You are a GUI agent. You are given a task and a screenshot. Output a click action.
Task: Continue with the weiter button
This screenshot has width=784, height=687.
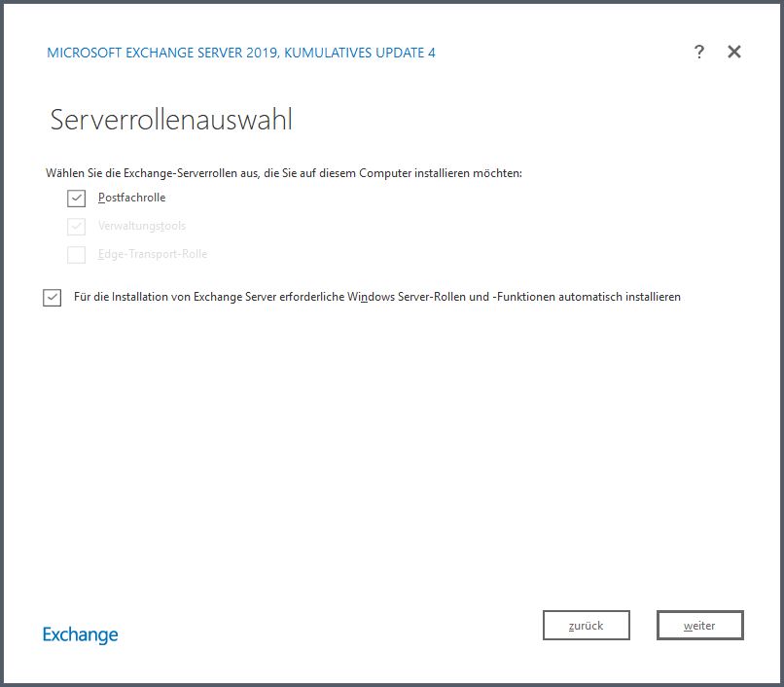[700, 625]
